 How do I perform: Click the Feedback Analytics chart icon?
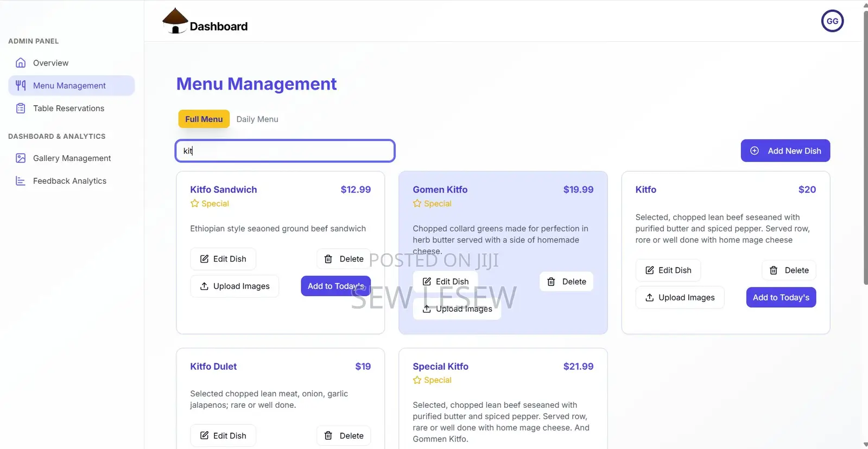point(21,181)
